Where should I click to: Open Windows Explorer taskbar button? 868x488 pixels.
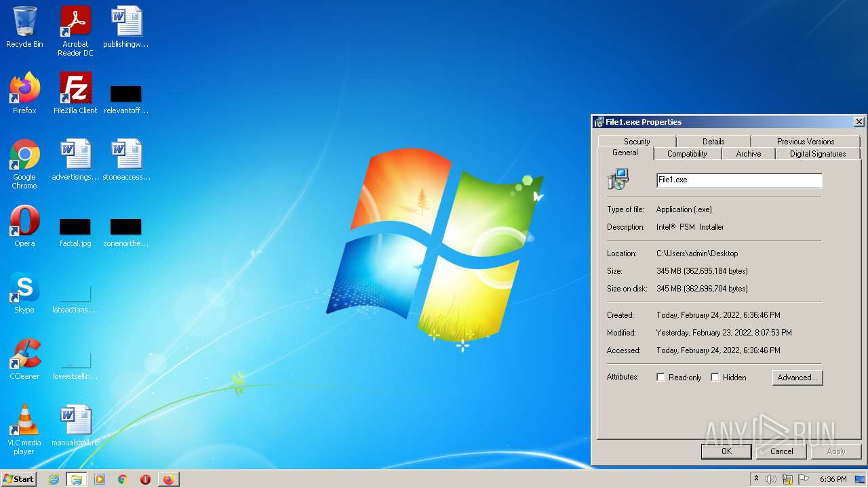point(77,479)
